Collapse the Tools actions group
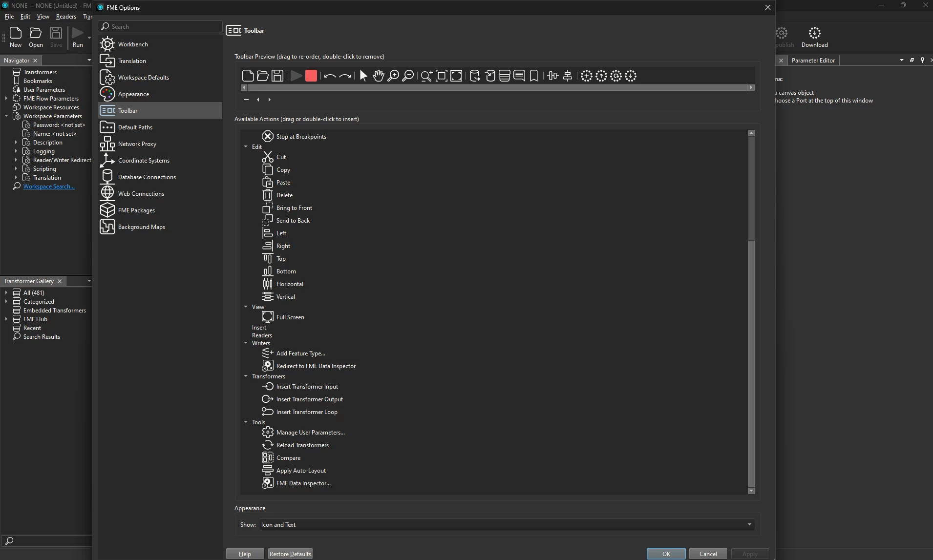Image resolution: width=933 pixels, height=560 pixels. coord(246,422)
